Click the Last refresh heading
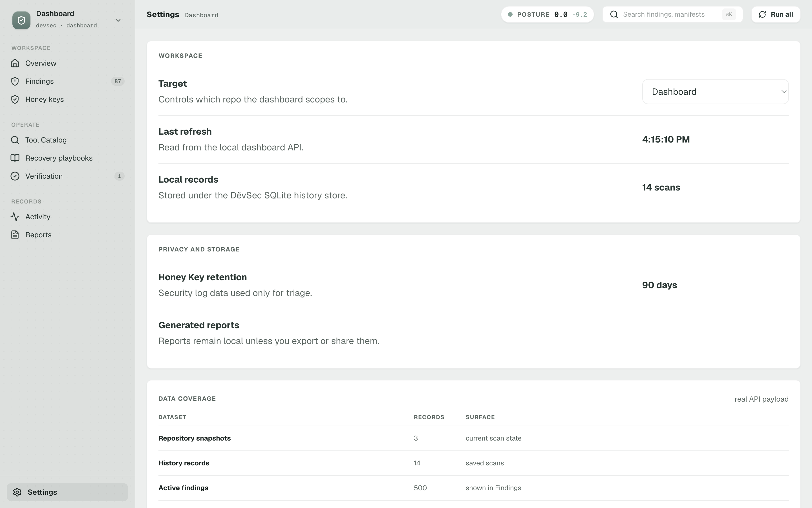The height and width of the screenshot is (508, 812). coord(185,131)
